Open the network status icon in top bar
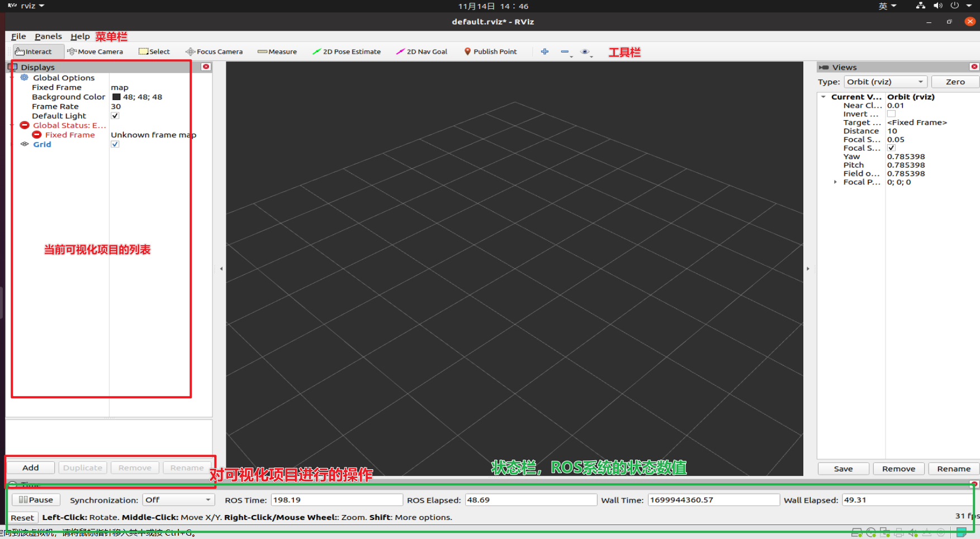 coord(921,6)
